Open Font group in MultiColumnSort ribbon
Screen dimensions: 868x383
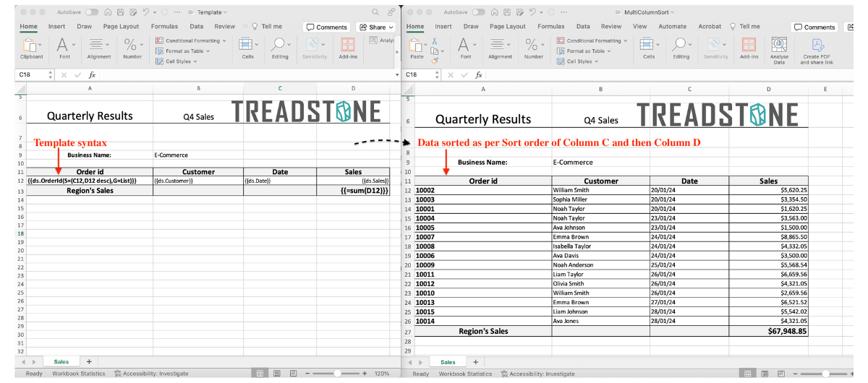coord(466,48)
